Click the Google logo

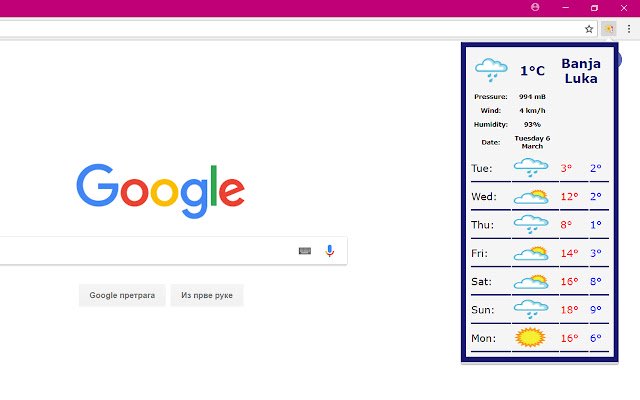(160, 191)
